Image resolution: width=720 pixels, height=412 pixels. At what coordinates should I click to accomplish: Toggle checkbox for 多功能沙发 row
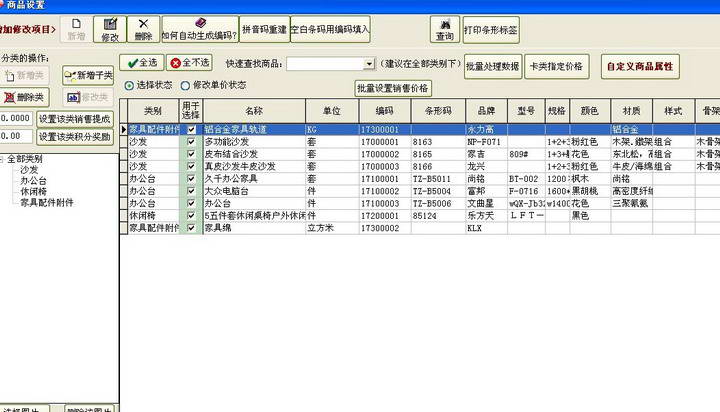pyautogui.click(x=191, y=142)
